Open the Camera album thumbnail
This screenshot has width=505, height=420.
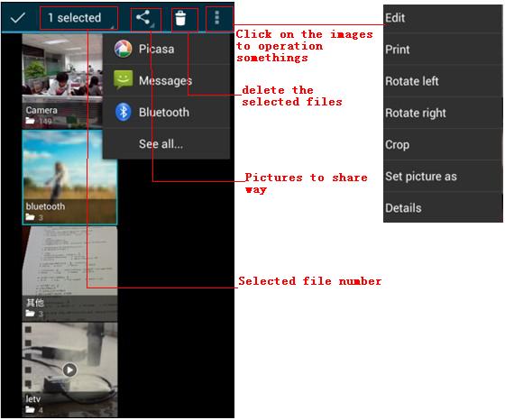click(x=62, y=81)
